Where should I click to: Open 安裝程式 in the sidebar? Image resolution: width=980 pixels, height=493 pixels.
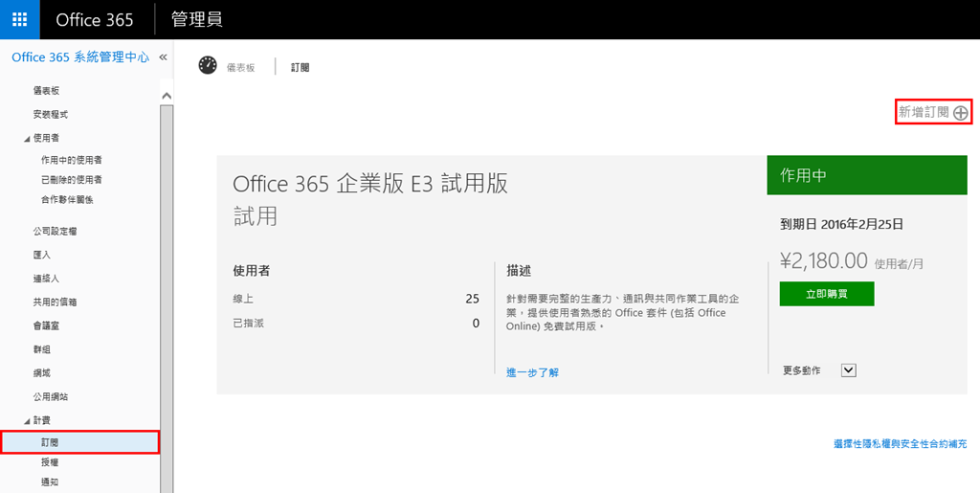[51, 114]
